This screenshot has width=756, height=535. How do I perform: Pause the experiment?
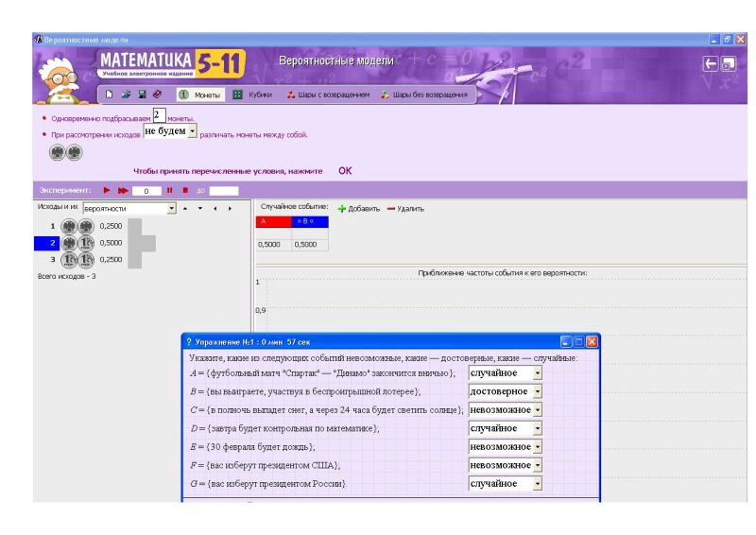point(171,190)
